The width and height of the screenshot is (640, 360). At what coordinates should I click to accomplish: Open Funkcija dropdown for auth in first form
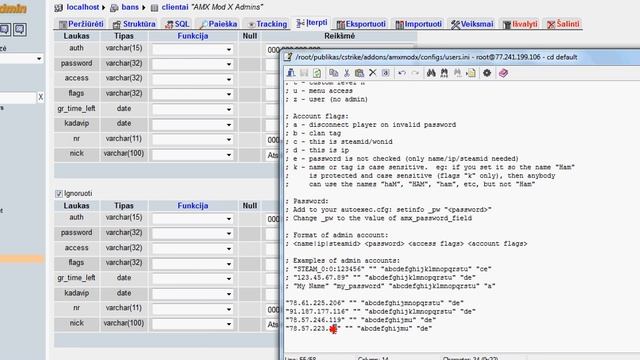[193, 49]
